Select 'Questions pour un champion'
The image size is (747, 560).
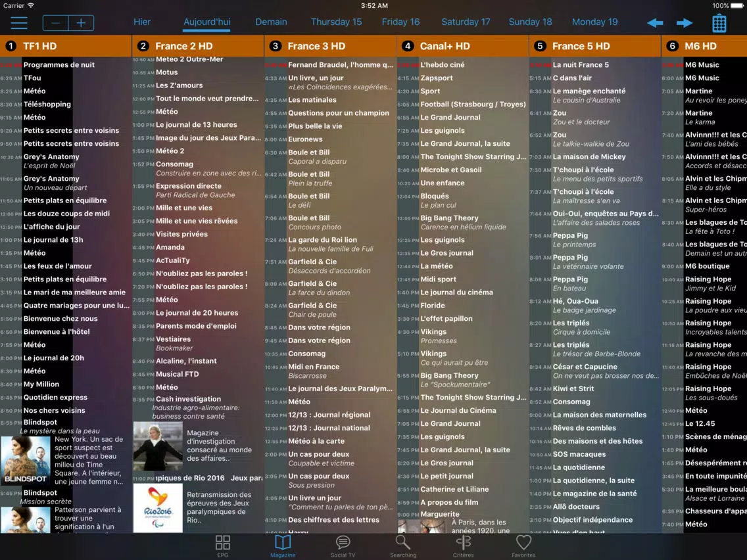coord(339,113)
